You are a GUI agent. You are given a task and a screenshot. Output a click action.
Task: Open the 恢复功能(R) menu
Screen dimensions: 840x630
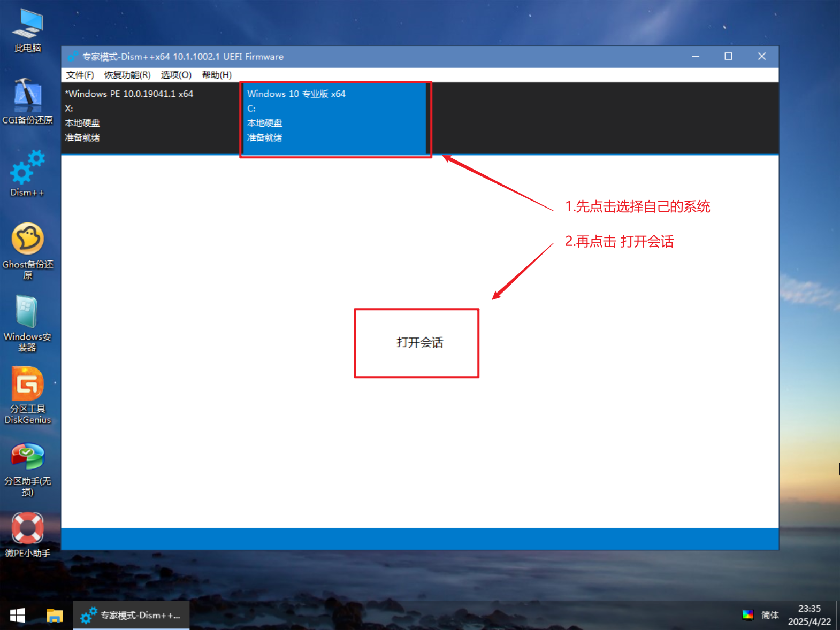tap(127, 75)
